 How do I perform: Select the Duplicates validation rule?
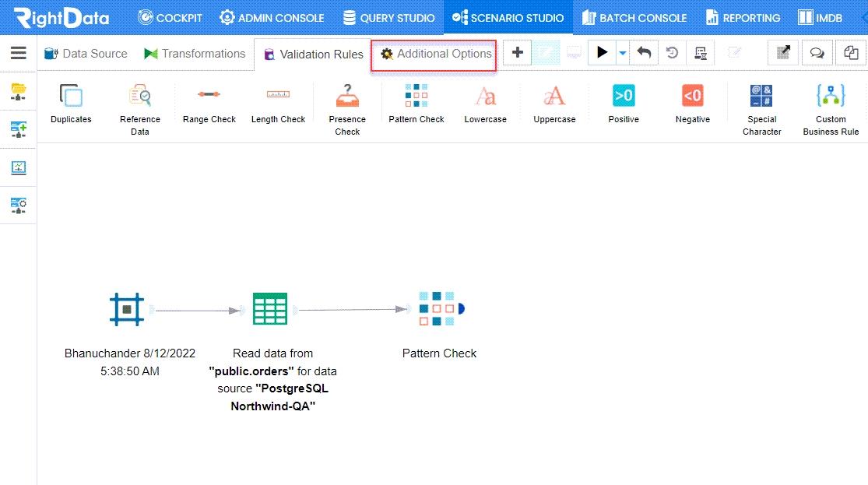pyautogui.click(x=71, y=104)
